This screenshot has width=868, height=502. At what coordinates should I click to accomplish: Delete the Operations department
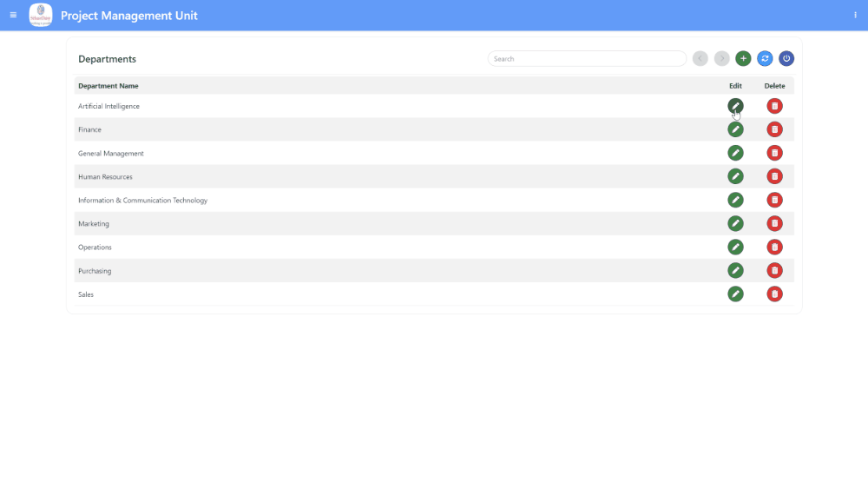774,247
